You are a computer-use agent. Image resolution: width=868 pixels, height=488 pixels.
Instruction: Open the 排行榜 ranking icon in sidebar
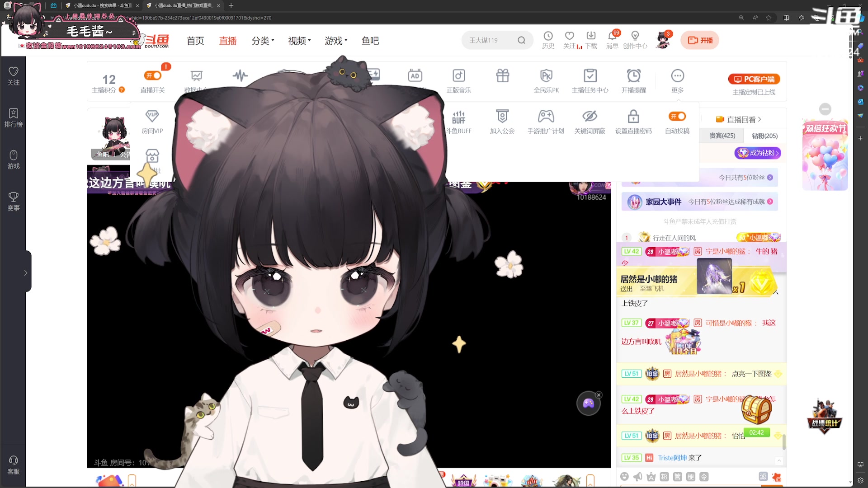tap(14, 117)
